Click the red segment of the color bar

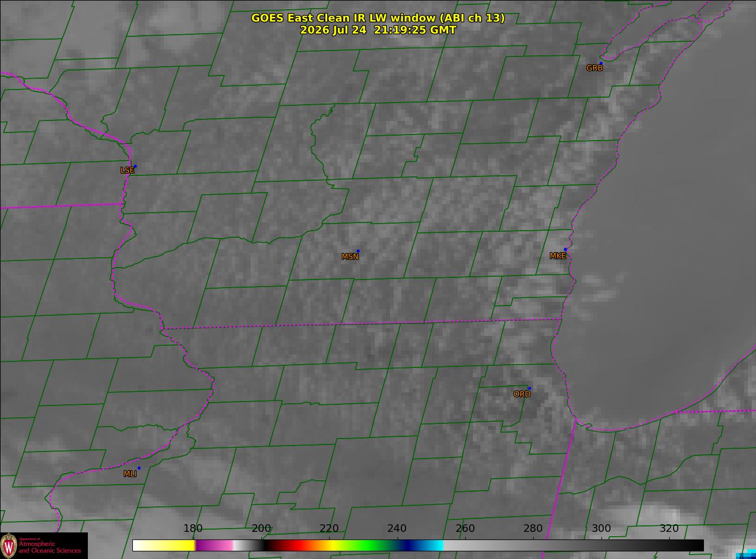(290, 545)
